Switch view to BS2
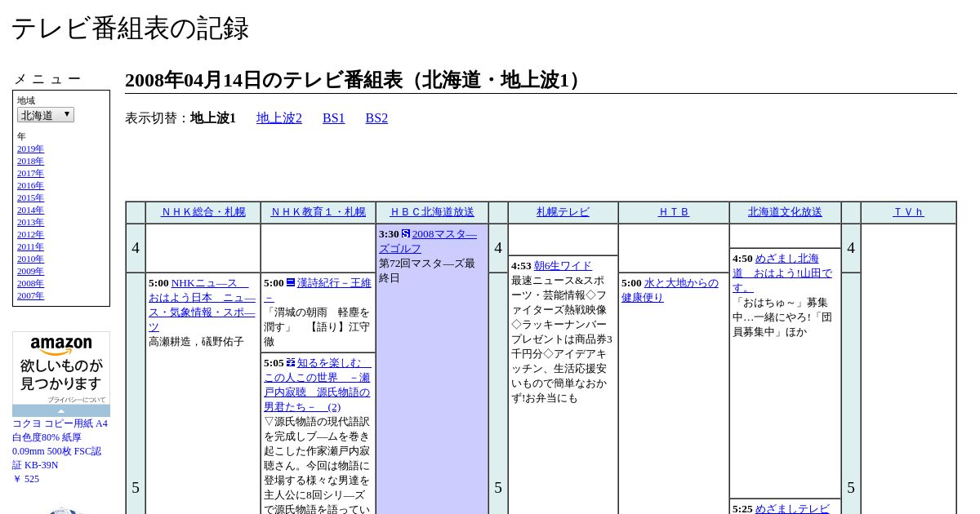 (376, 118)
